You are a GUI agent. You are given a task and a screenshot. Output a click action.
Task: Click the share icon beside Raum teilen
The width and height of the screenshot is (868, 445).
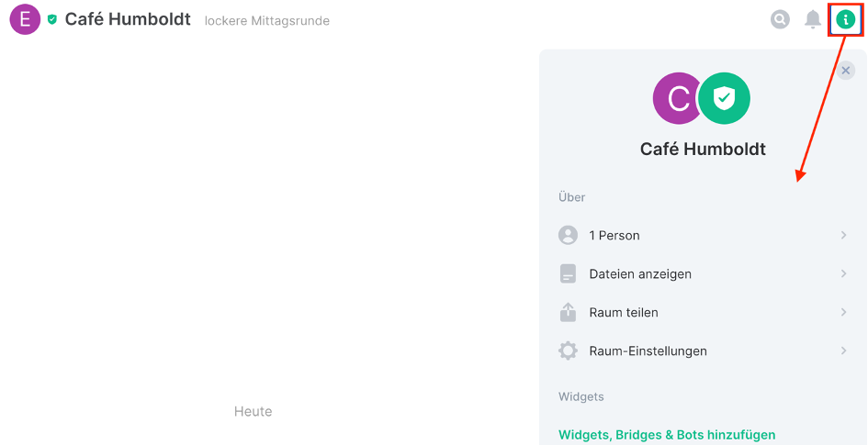(x=568, y=313)
